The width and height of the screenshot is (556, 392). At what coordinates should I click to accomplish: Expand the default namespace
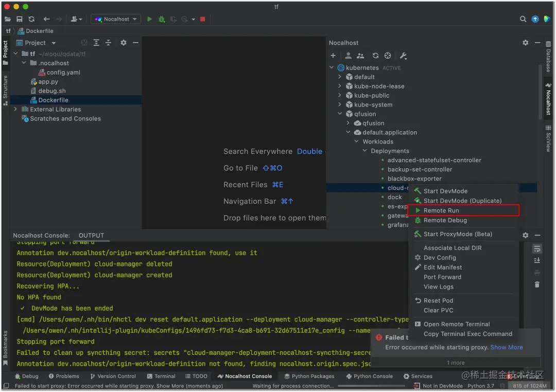tap(340, 77)
